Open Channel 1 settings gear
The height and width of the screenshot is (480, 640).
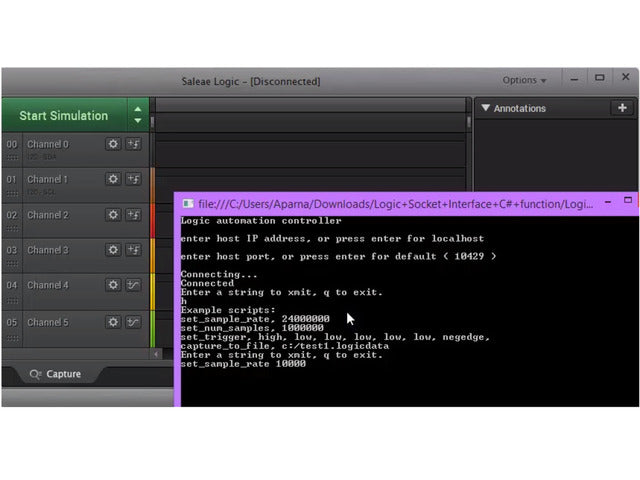(113, 179)
